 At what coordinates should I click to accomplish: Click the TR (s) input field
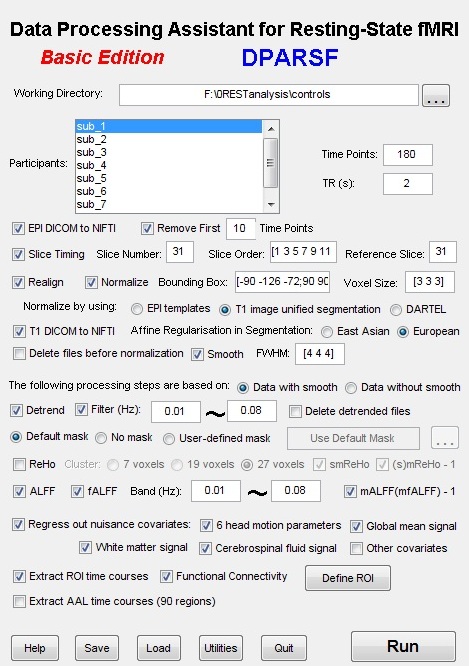point(407,183)
